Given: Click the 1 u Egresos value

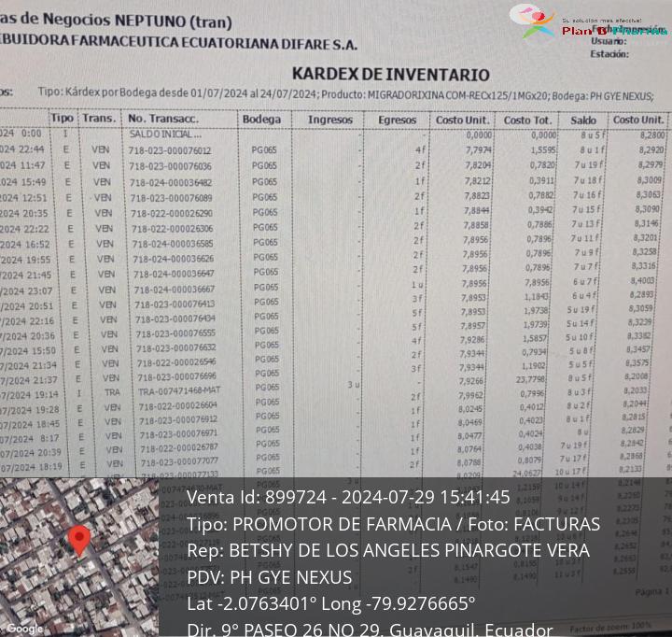Looking at the screenshot, I should tap(418, 284).
